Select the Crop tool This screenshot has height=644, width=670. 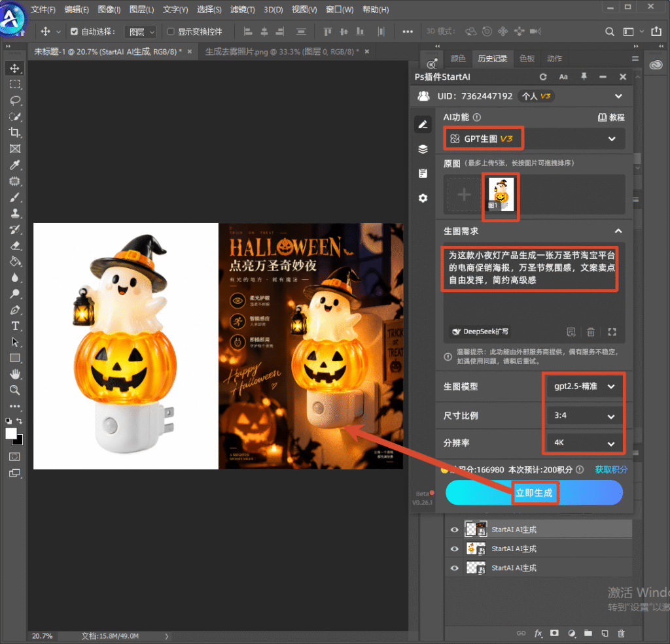point(15,132)
